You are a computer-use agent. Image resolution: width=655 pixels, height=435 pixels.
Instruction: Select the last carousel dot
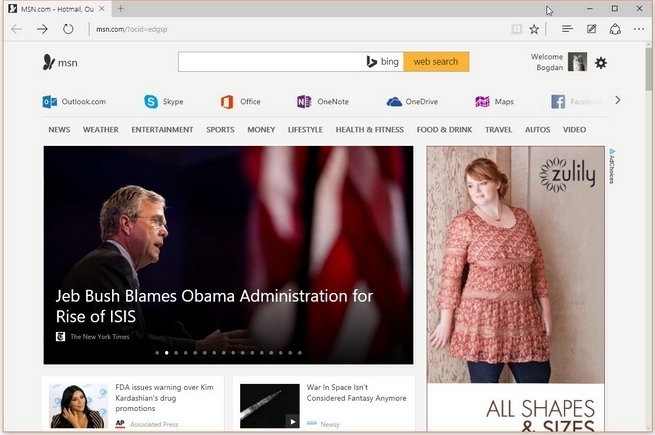point(300,353)
